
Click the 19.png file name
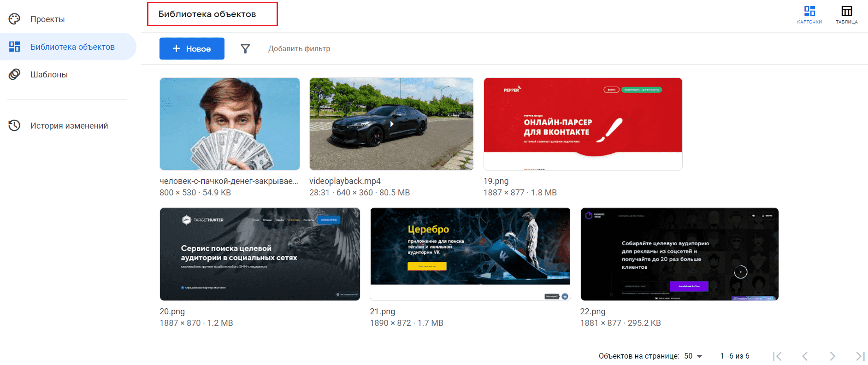(496, 181)
